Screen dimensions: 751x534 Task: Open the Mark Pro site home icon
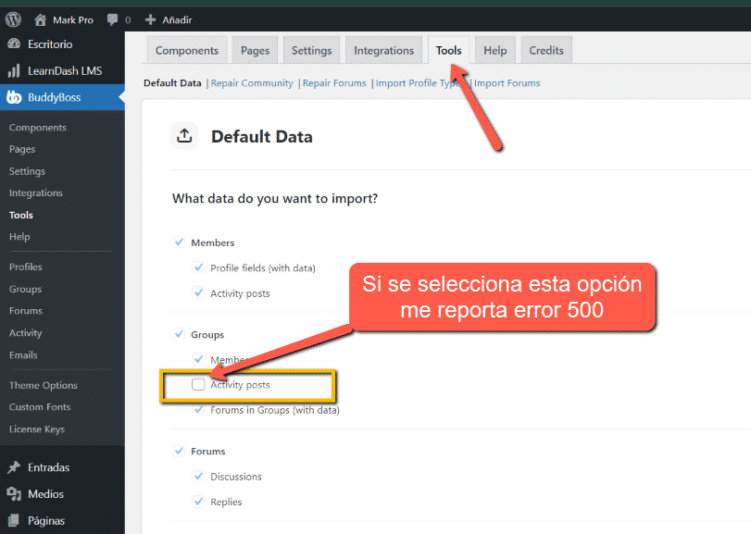(40, 19)
